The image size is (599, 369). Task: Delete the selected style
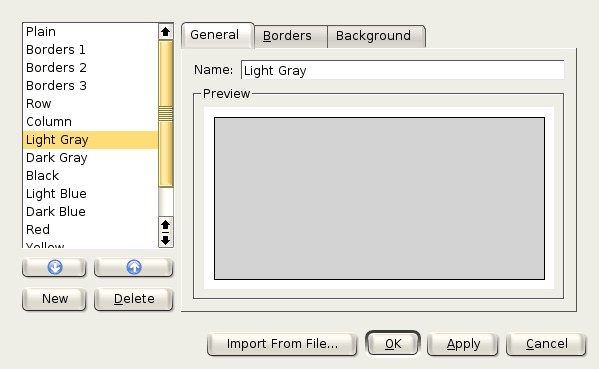[x=134, y=299]
